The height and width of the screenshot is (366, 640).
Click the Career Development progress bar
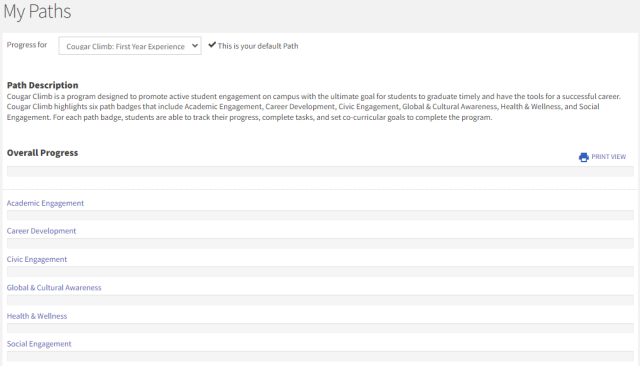click(x=320, y=244)
